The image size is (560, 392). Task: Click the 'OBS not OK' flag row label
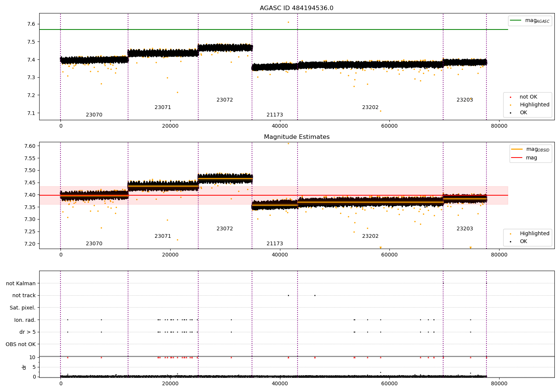[x=21, y=344]
